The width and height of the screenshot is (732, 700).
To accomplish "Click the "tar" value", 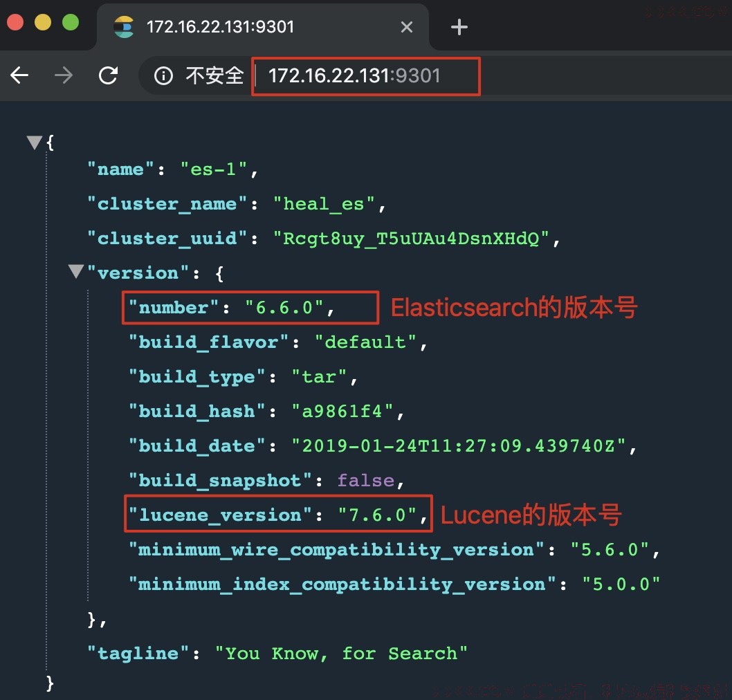I will 319,376.
